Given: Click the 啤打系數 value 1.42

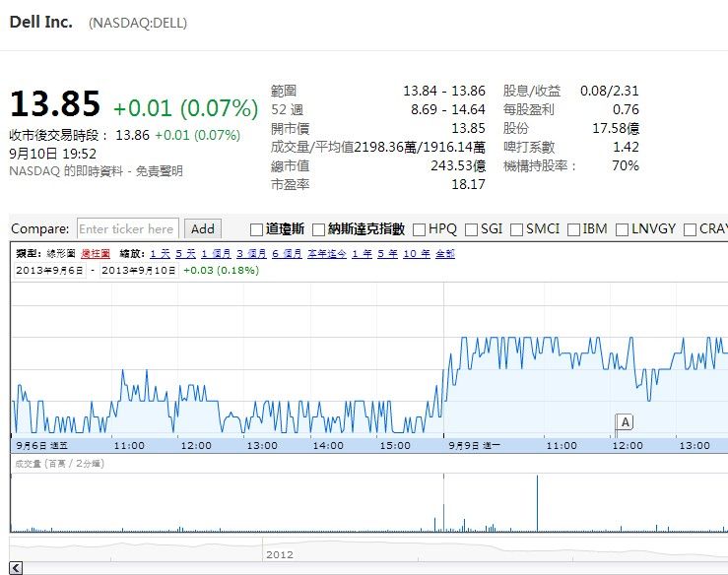Looking at the screenshot, I should tap(626, 147).
